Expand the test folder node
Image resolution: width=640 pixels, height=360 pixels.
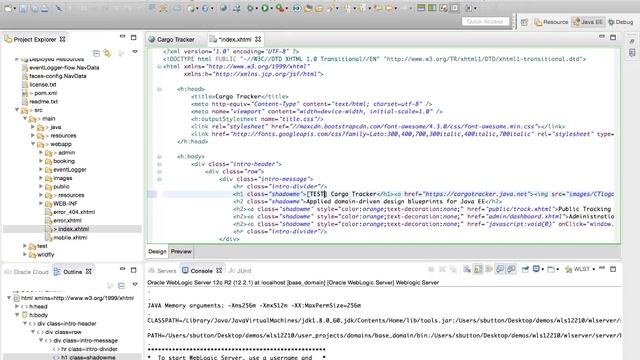point(25,246)
